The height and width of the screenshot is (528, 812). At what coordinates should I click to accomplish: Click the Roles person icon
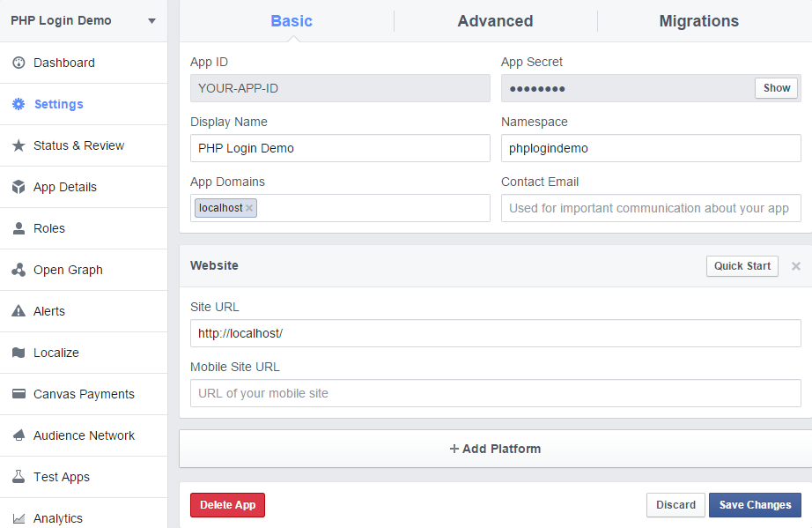tap(18, 228)
